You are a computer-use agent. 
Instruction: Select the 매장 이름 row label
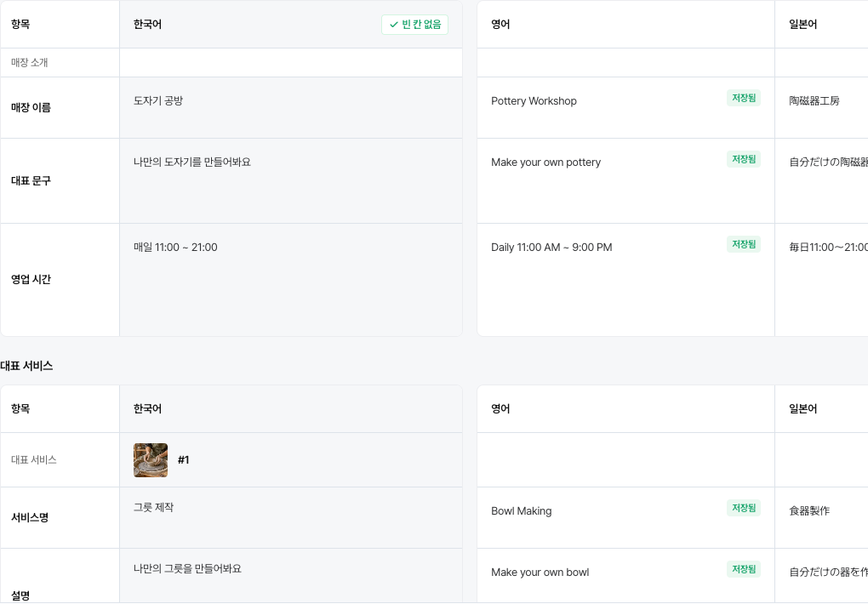(31, 107)
